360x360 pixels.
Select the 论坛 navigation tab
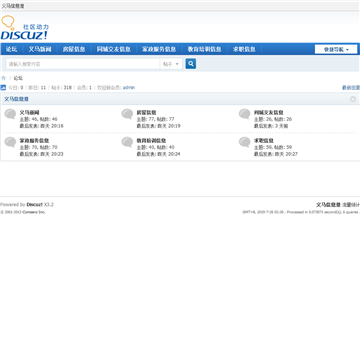click(12, 49)
